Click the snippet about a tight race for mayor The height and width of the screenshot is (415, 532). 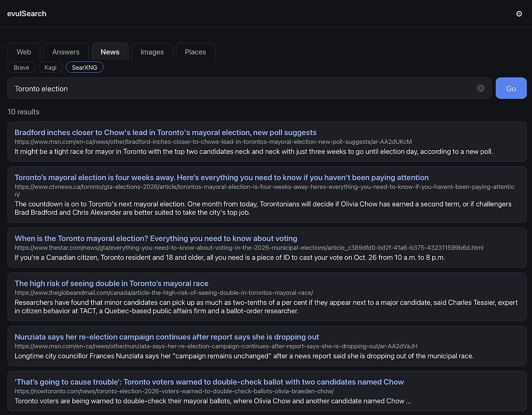(254, 152)
